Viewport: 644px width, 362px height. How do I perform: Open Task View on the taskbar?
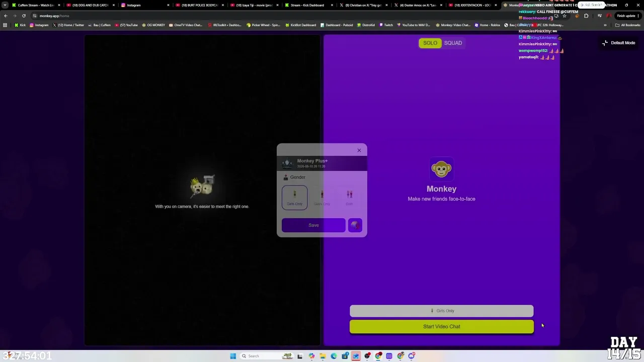point(300,356)
